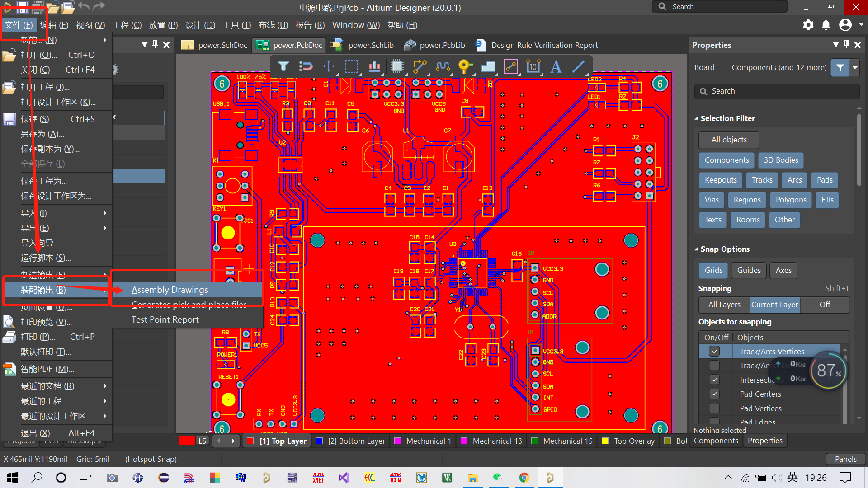Select the place component chip icon
868x488 pixels.
tap(397, 66)
